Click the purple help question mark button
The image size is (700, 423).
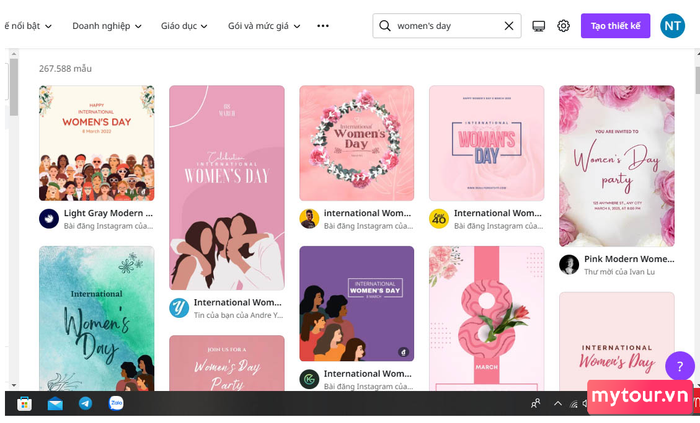point(680,366)
